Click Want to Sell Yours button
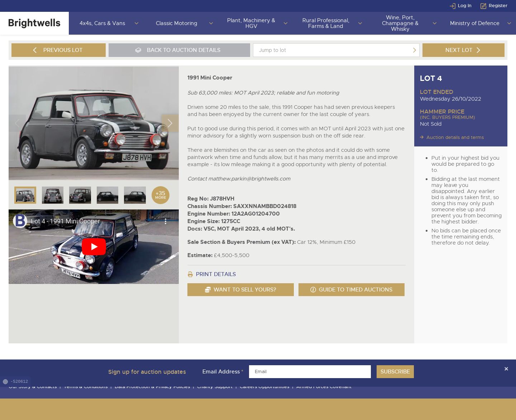 click(x=240, y=290)
